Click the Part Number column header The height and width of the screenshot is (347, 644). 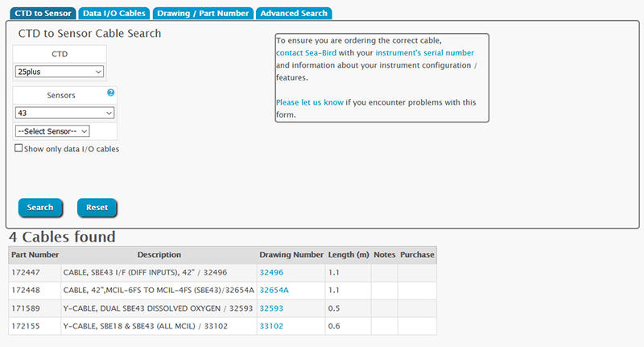point(35,254)
